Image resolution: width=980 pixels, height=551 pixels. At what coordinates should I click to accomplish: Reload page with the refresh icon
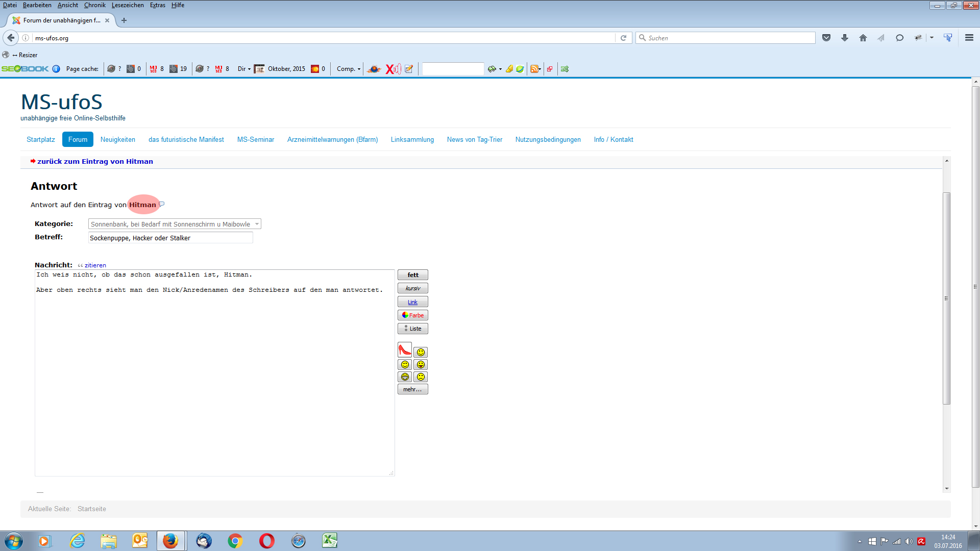tap(623, 38)
